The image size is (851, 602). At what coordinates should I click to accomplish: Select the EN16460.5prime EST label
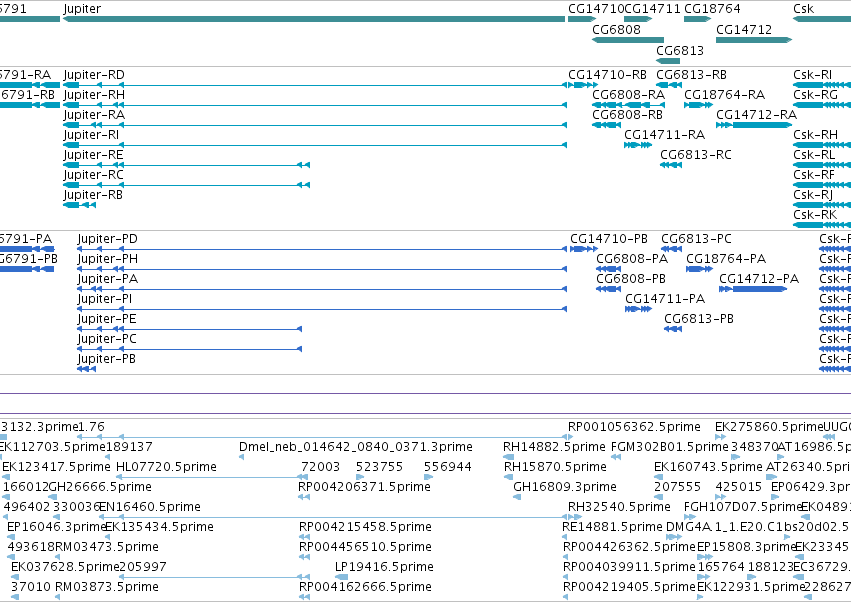pos(150,508)
